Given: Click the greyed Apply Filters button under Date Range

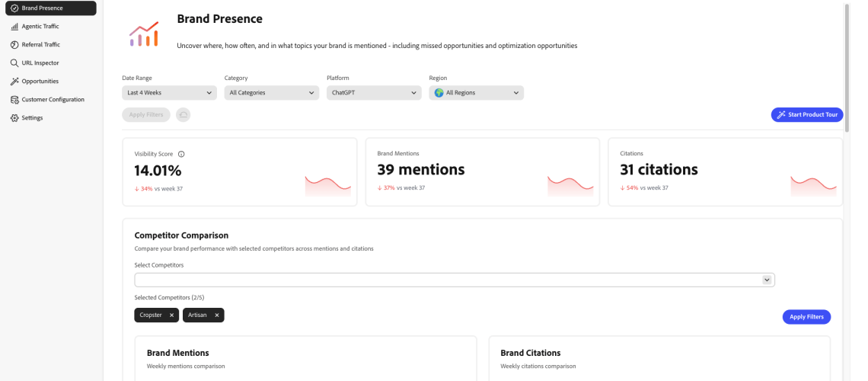Looking at the screenshot, I should click(146, 114).
